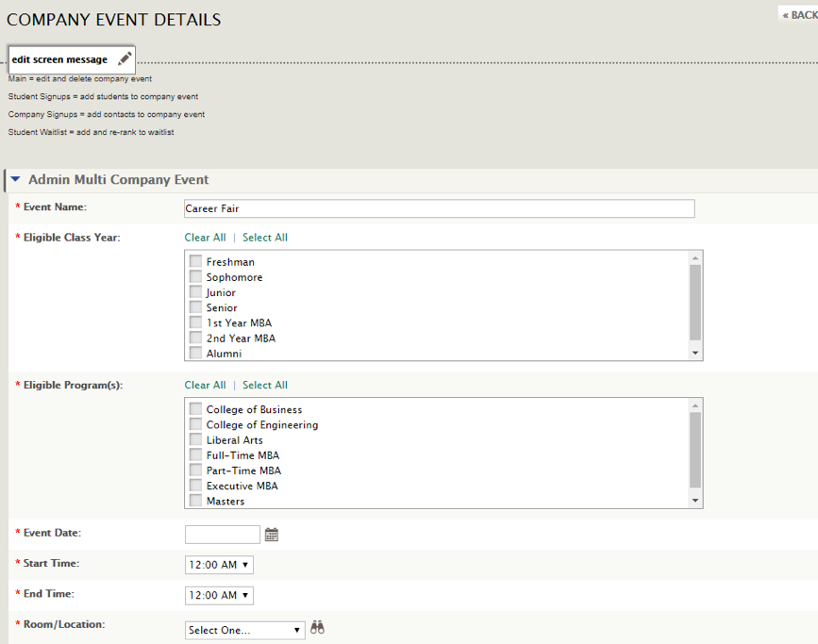Screen dimensions: 818x644
Task: Click the Back button
Action: coord(799,15)
